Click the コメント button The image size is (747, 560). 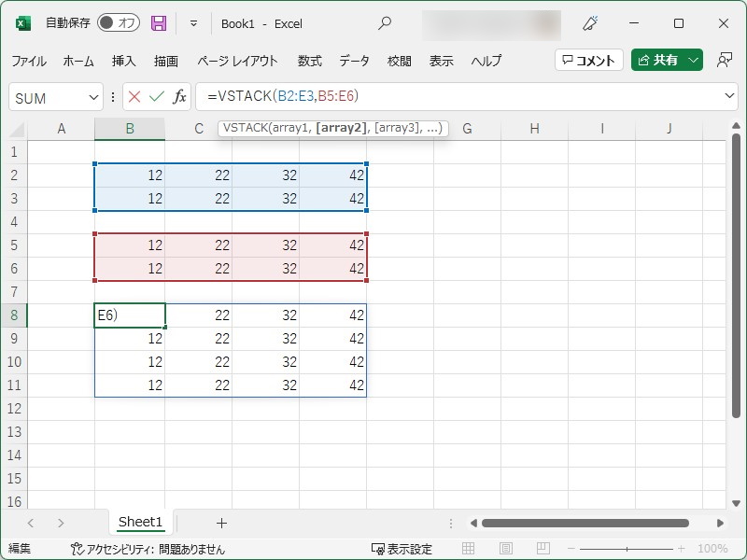tap(589, 60)
